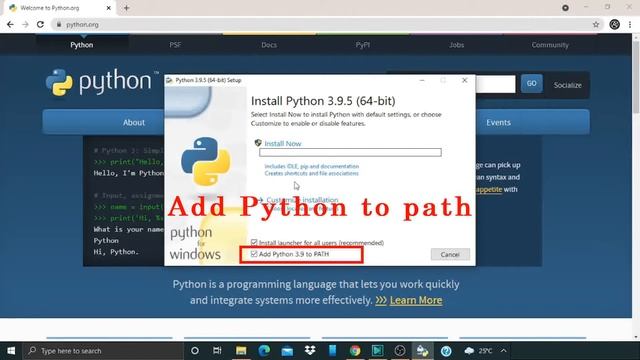Viewport: 640px width, 360px height.
Task: Open the Community top navigation tab
Action: point(550,45)
